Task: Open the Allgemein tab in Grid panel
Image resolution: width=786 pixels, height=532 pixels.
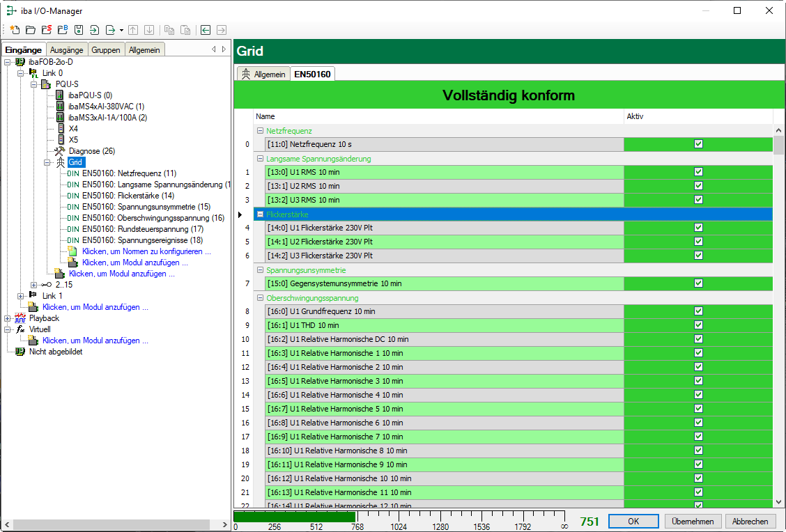Action: 263,74
